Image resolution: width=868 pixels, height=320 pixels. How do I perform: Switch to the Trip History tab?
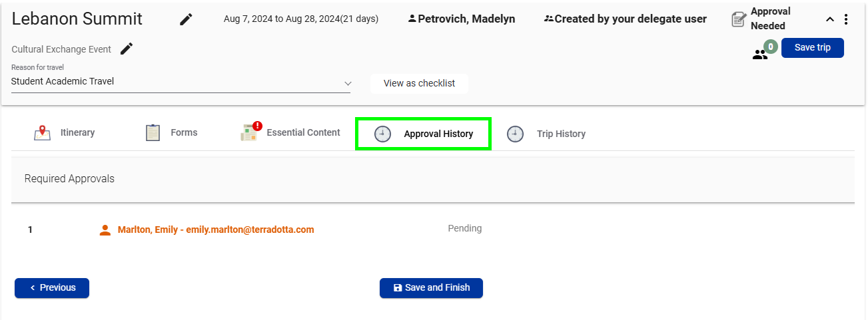tap(546, 134)
